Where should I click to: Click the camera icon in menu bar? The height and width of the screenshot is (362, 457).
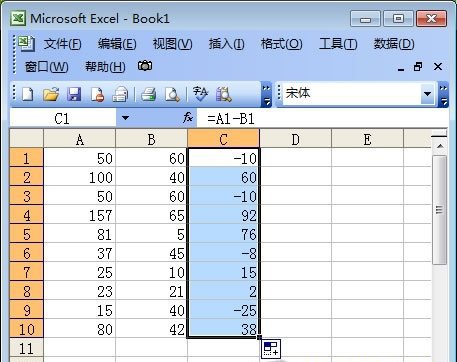145,66
